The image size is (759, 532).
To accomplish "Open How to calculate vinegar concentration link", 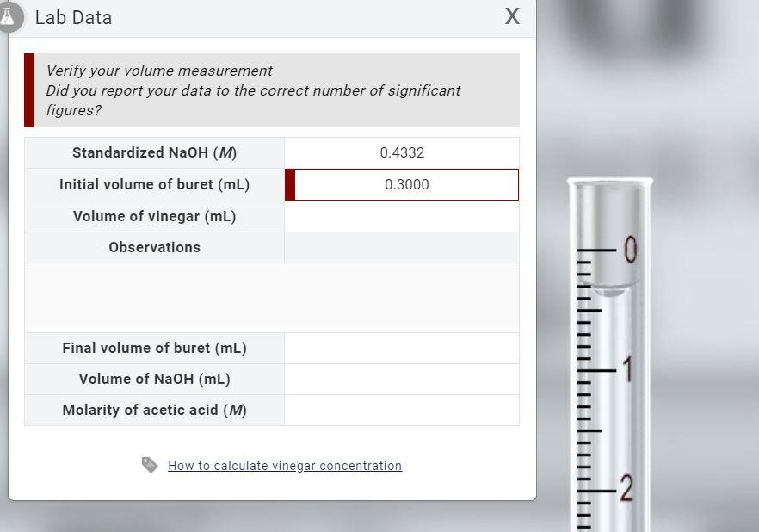I will (x=285, y=465).
